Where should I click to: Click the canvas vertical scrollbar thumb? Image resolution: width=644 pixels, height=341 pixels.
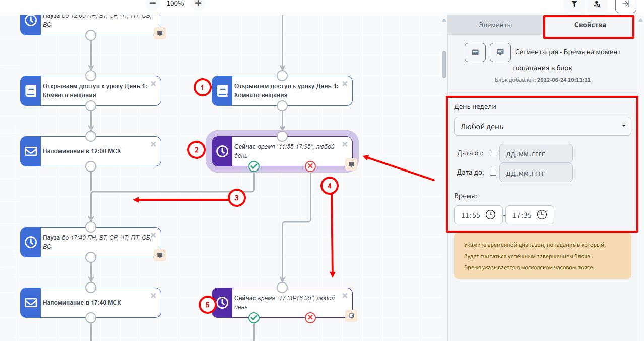(x=444, y=64)
